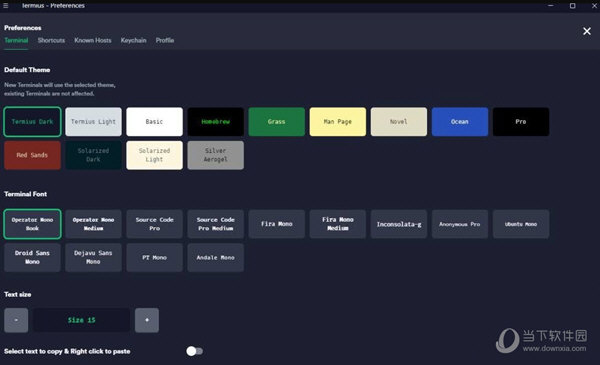This screenshot has height=365, width=600.
Task: Pick the Man Page theme
Action: (x=338, y=122)
